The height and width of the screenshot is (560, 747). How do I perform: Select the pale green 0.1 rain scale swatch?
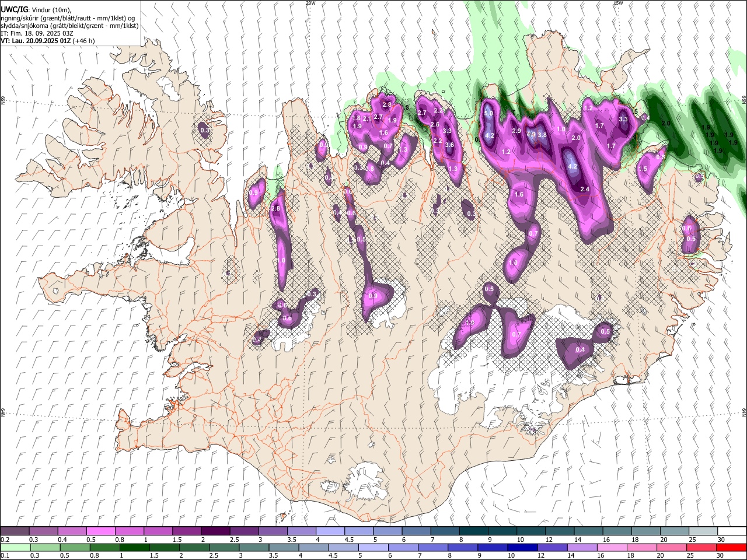(15, 547)
